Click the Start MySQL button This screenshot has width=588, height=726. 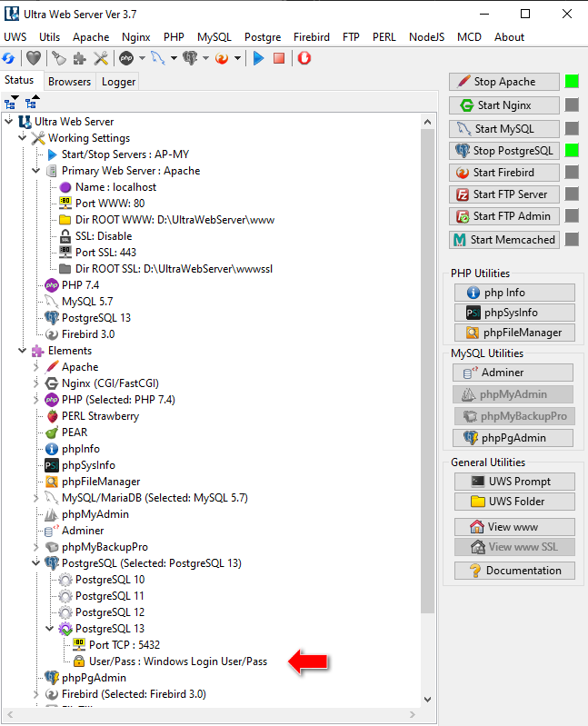pyautogui.click(x=504, y=129)
